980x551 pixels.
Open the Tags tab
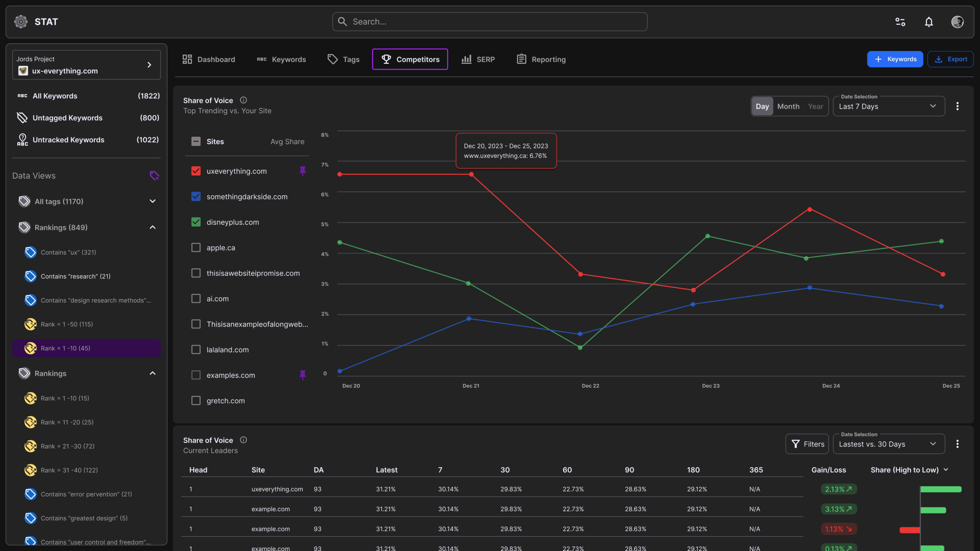point(343,59)
